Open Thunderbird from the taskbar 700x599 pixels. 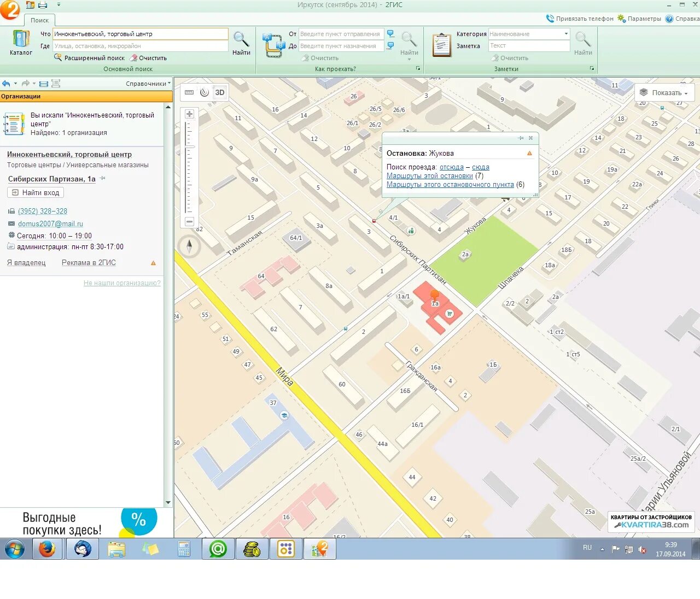tap(83, 549)
